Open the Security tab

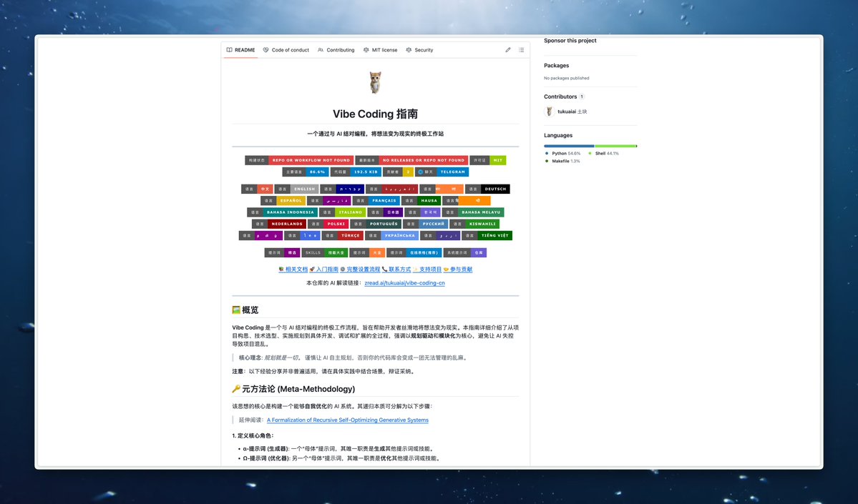click(419, 50)
